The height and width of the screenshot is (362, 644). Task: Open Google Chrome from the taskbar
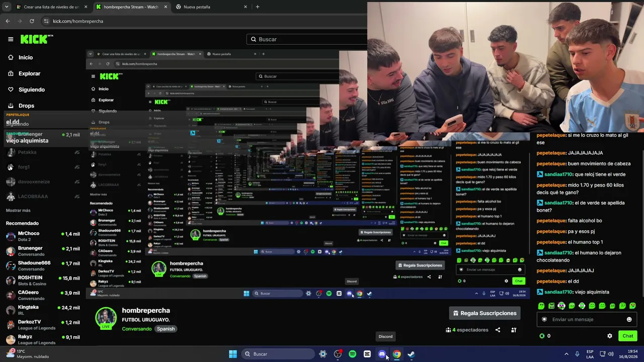point(396,354)
